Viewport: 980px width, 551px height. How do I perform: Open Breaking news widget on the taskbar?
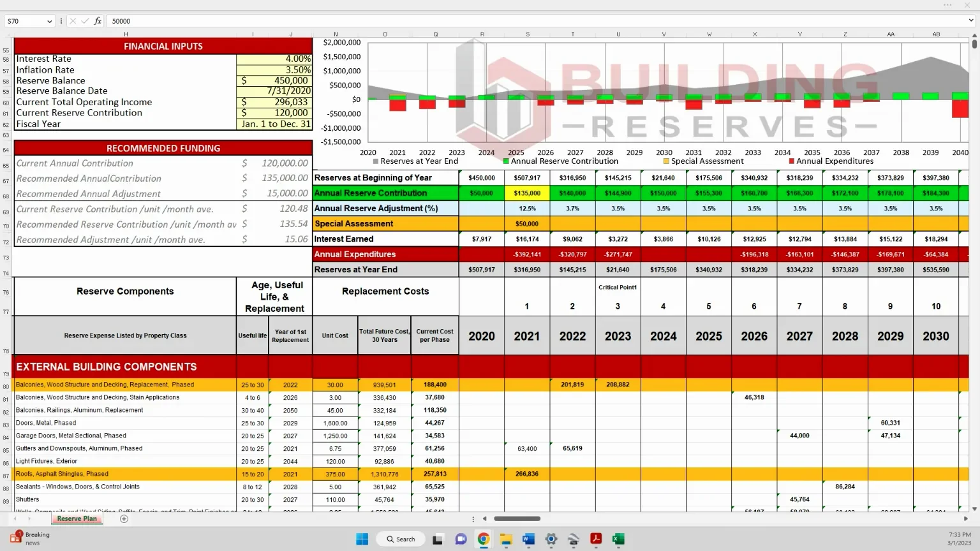coord(29,538)
